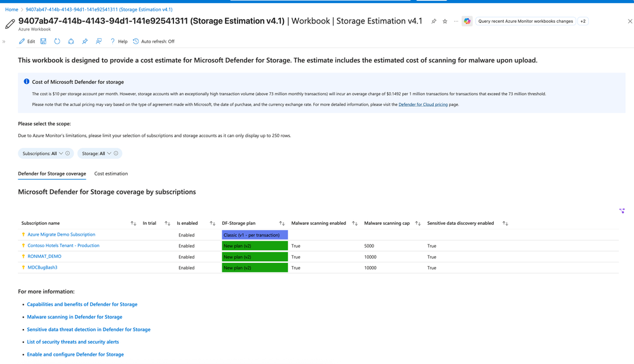Close the workbook blade with X
This screenshot has height=364, width=634.
(x=630, y=22)
